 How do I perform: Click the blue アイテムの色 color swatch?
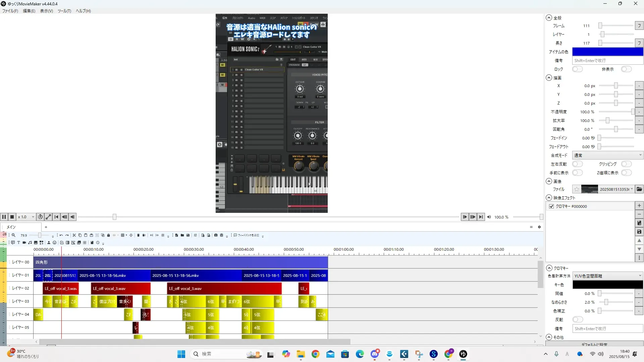pyautogui.click(x=607, y=52)
